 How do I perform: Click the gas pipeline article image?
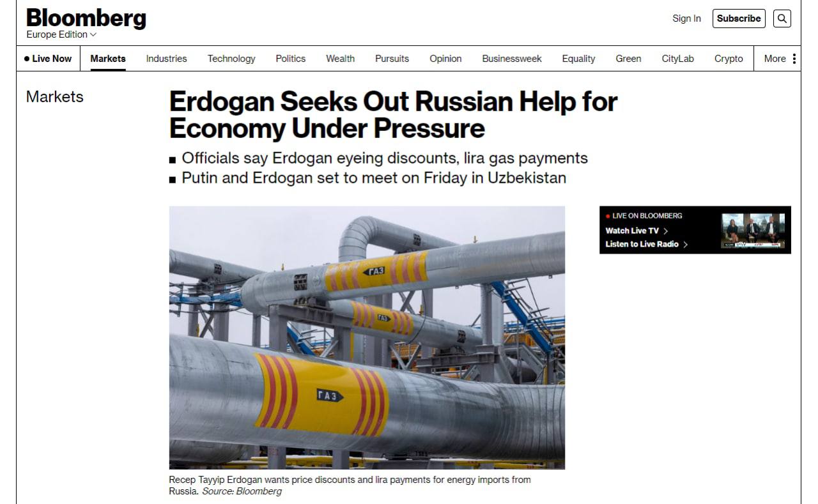pos(367,337)
